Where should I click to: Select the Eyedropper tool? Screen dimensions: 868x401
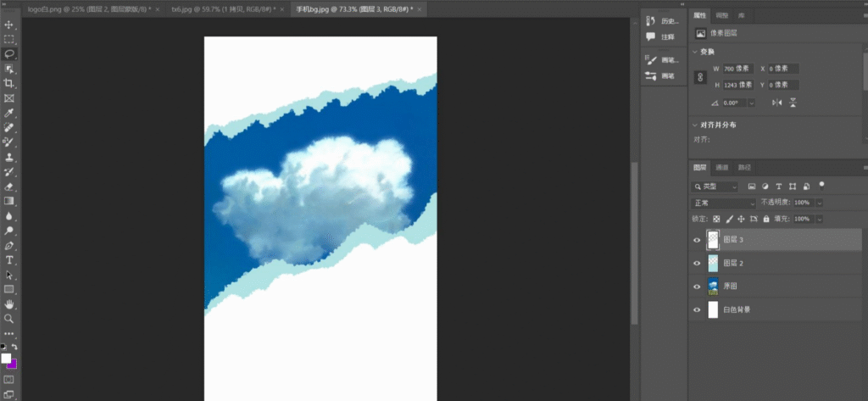[x=8, y=113]
